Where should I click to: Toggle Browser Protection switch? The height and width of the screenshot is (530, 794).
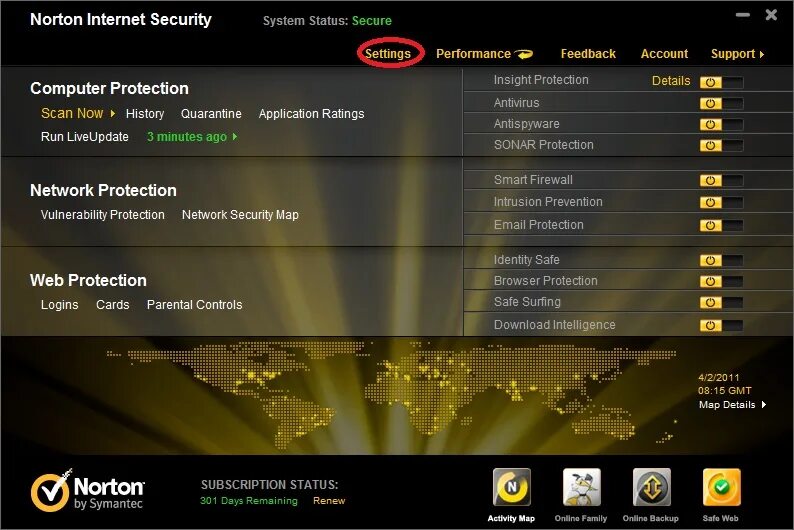click(x=721, y=281)
